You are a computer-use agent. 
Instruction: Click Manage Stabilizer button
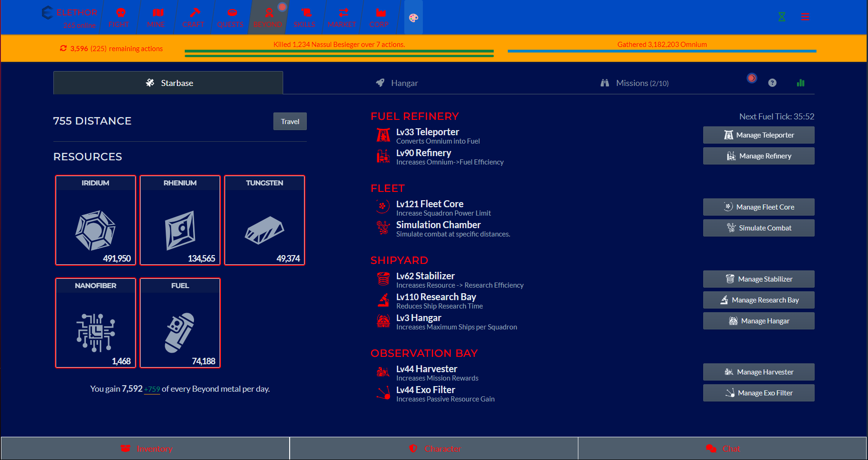pos(759,279)
